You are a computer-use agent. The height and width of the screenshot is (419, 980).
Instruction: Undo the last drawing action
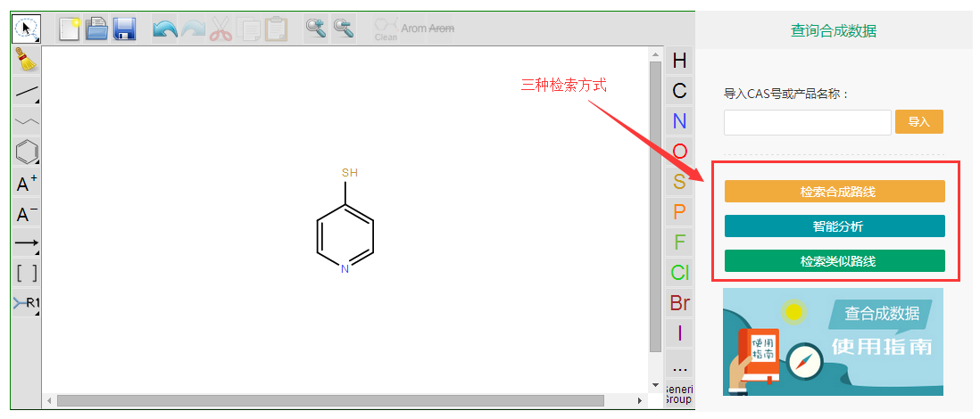(164, 29)
